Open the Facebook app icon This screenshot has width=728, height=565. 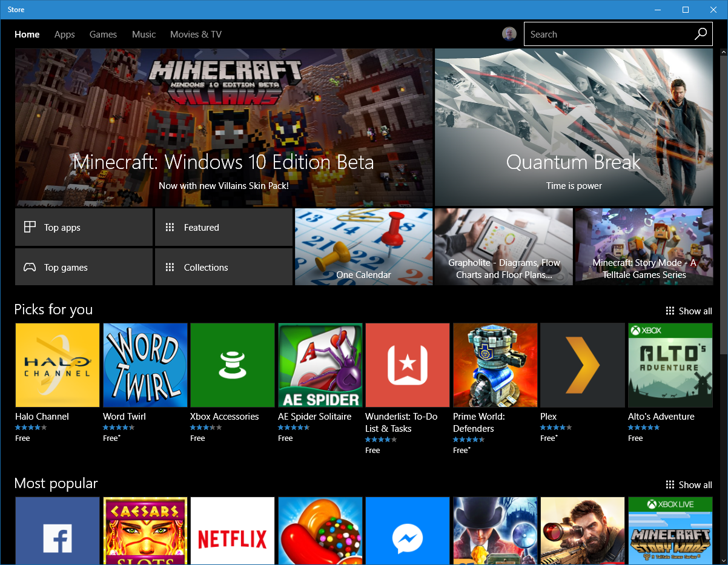pyautogui.click(x=58, y=531)
